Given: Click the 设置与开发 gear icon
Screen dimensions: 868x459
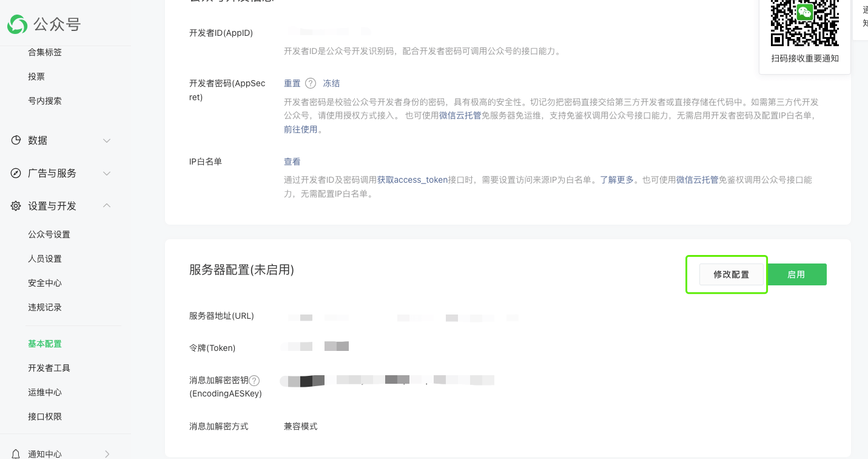Looking at the screenshot, I should pyautogui.click(x=16, y=206).
